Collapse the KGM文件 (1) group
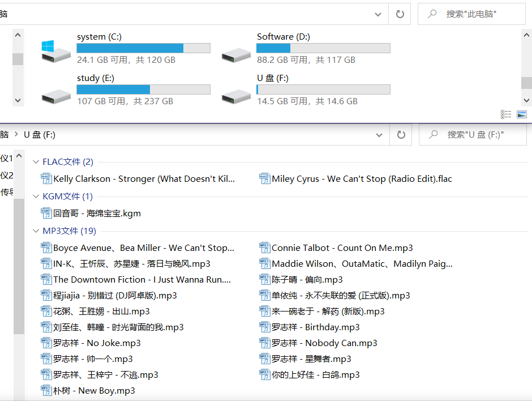This screenshot has height=401, width=532. coord(36,197)
